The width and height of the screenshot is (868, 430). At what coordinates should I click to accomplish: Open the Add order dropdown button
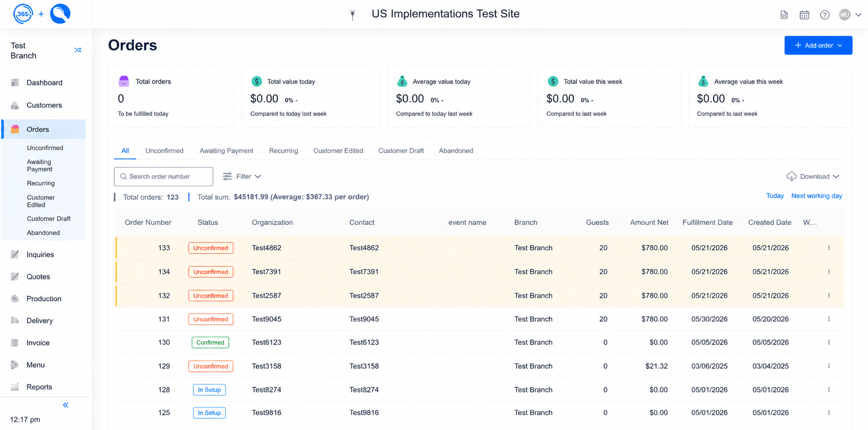818,45
